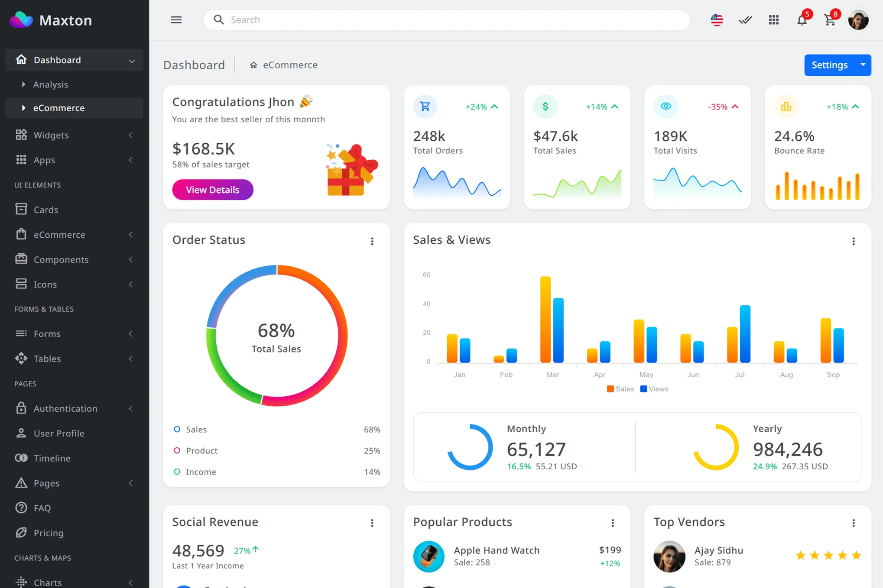This screenshot has height=588, width=883.
Task: Open the notifications bell with 5 alerts
Action: click(x=802, y=20)
